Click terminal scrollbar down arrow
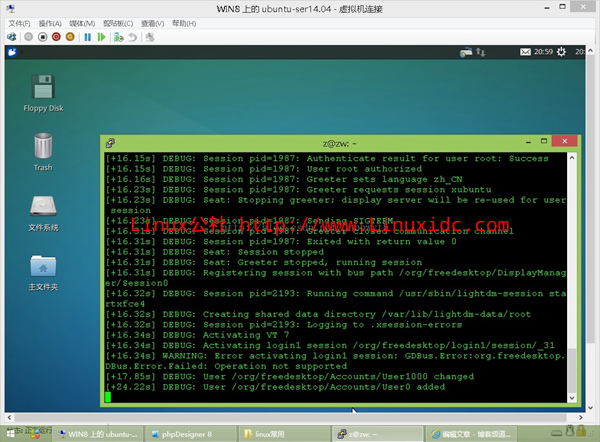This screenshot has height=442, width=600. (572, 398)
